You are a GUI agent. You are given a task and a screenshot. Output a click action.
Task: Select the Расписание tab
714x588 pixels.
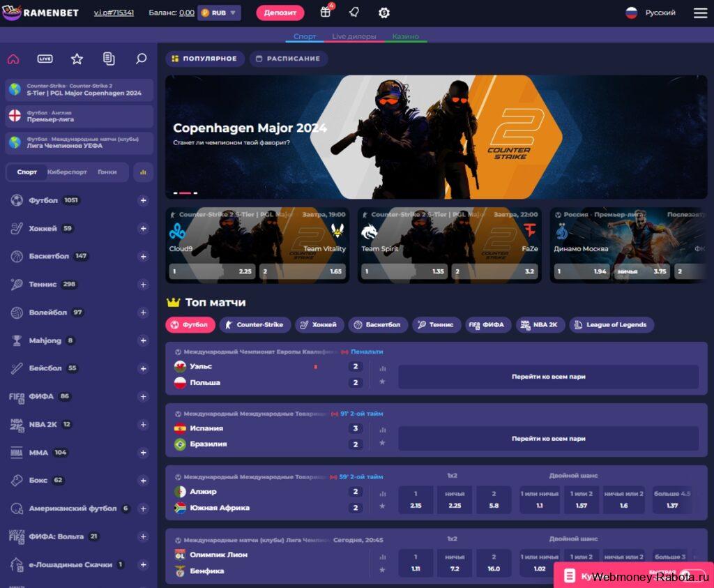(x=288, y=59)
